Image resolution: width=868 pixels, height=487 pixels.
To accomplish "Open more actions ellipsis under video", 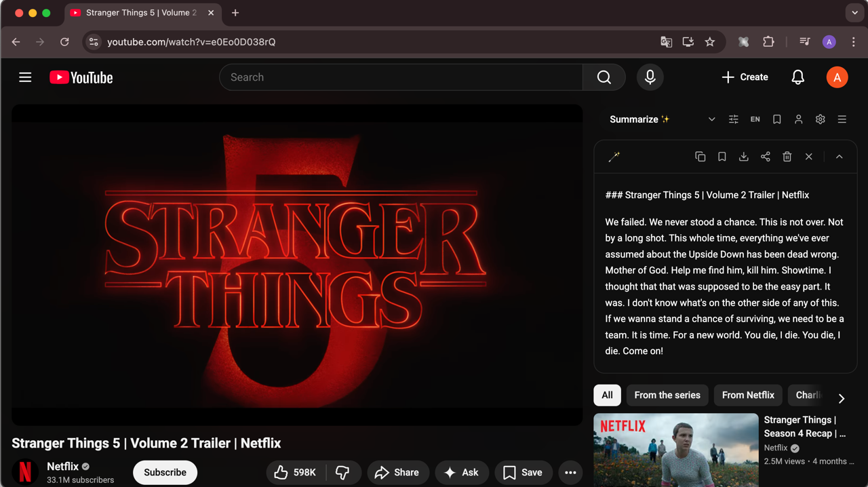I will pyautogui.click(x=570, y=473).
